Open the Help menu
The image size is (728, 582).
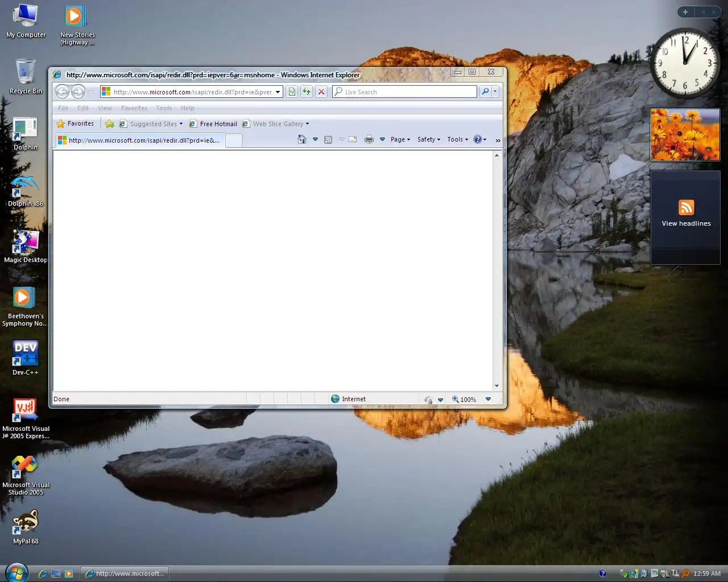point(188,108)
